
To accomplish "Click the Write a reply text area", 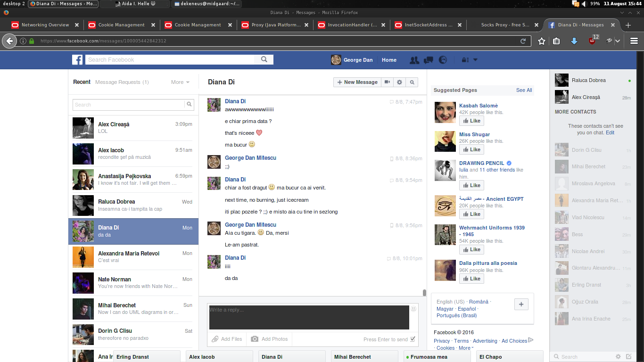I will point(309,317).
